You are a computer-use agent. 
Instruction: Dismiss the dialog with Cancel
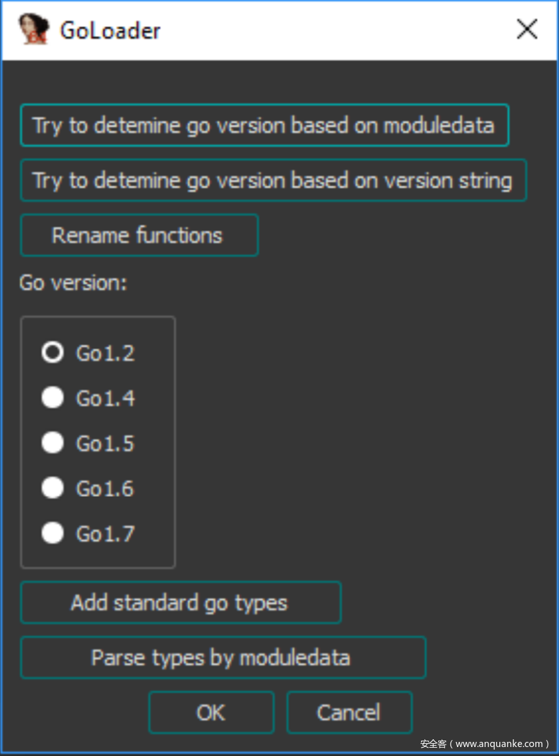pos(350,712)
